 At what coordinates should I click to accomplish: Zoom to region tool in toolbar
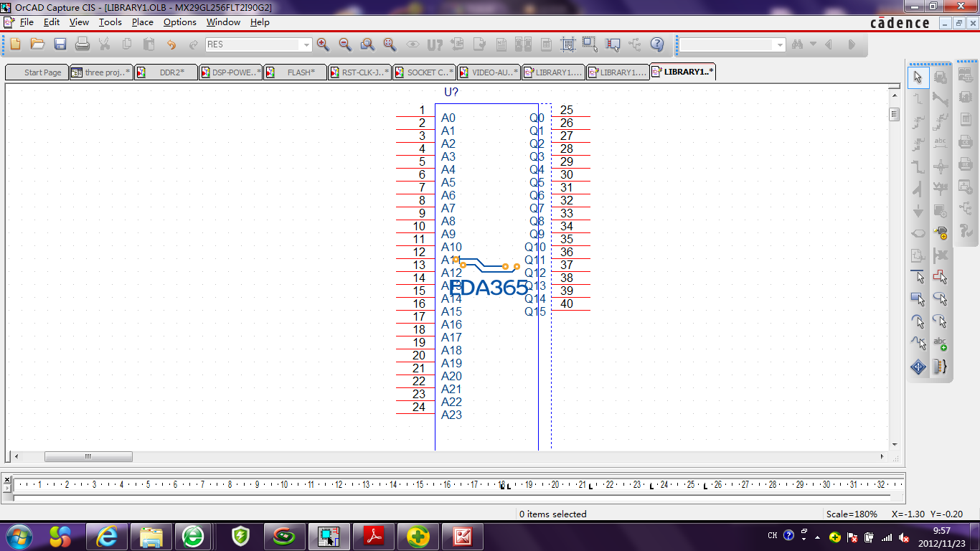pyautogui.click(x=367, y=44)
